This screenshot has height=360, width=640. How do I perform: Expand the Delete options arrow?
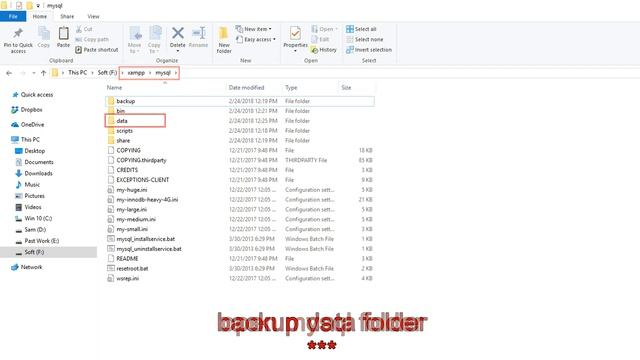[178, 51]
